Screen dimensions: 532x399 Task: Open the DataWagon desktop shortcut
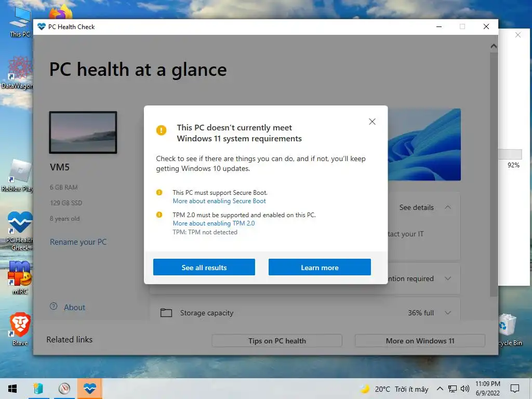pos(18,73)
